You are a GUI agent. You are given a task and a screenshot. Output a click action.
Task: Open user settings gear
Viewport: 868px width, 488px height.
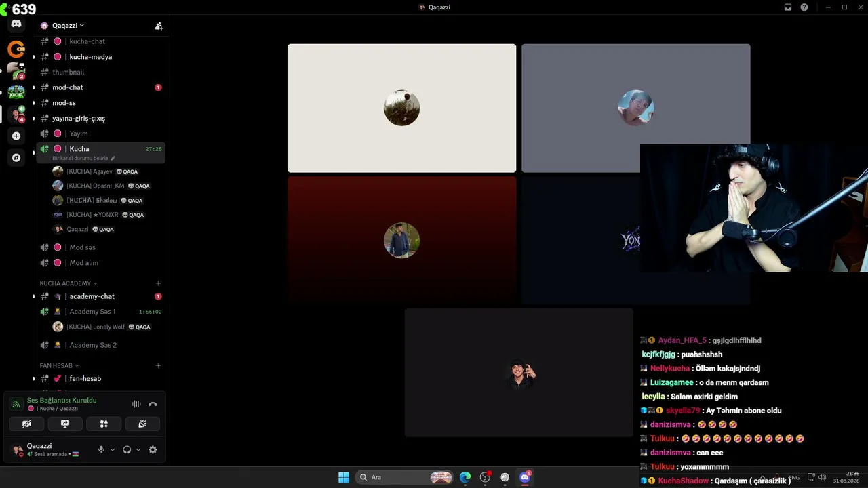(x=153, y=450)
